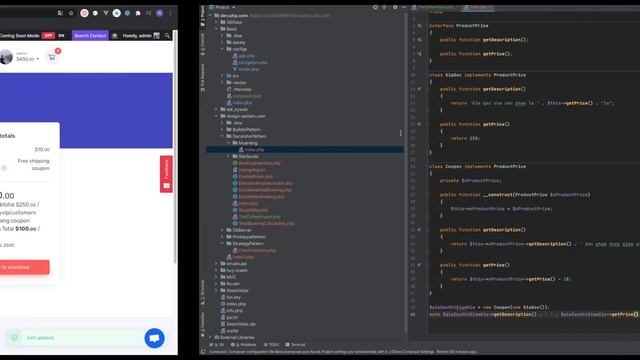Open the Structure tool window tab
Viewport: 640px width, 360px height.
tap(202, 292)
